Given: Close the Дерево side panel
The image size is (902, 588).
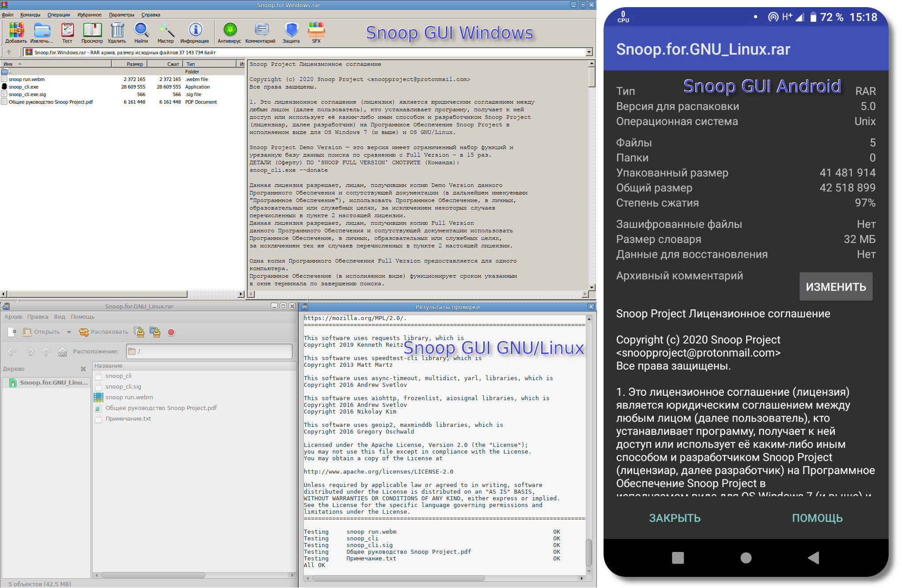Looking at the screenshot, I should tap(83, 369).
